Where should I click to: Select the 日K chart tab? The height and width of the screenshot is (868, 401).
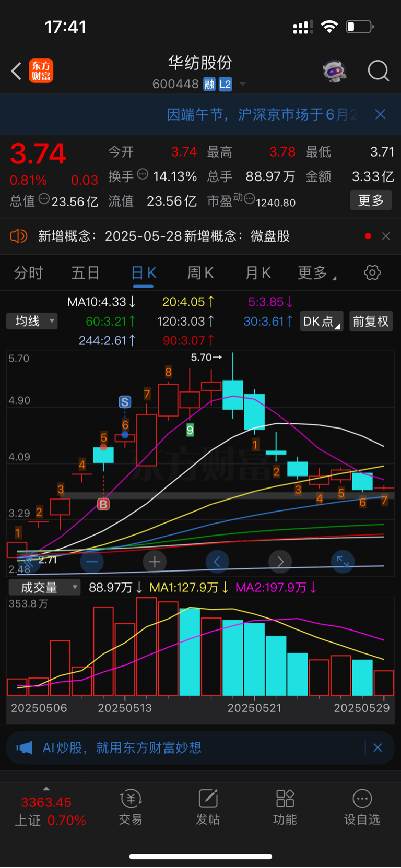(143, 274)
